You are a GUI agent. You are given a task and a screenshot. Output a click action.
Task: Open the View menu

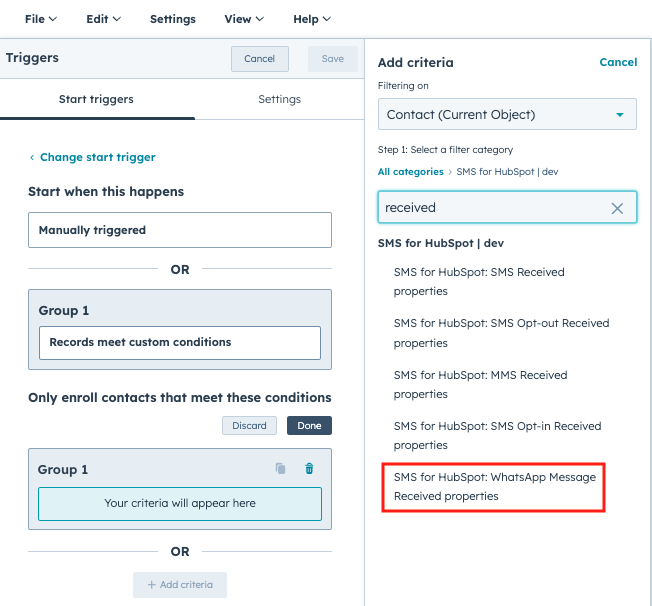pyautogui.click(x=244, y=19)
